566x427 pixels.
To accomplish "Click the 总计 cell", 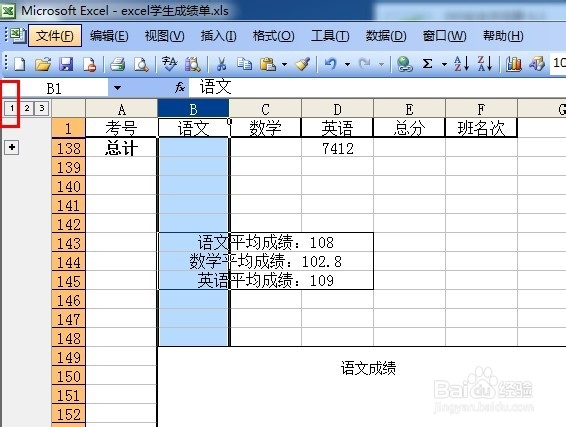I will [x=121, y=148].
